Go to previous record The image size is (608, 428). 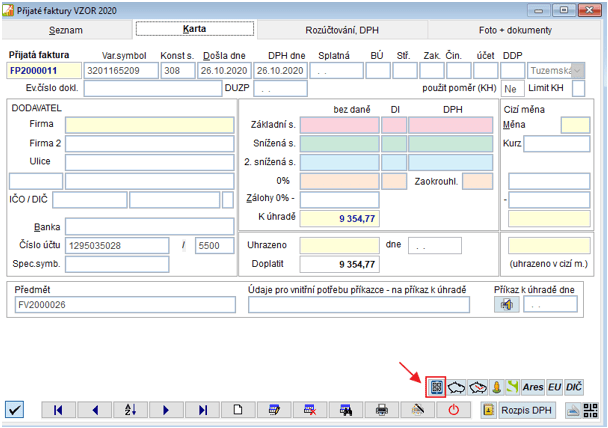pos(95,410)
